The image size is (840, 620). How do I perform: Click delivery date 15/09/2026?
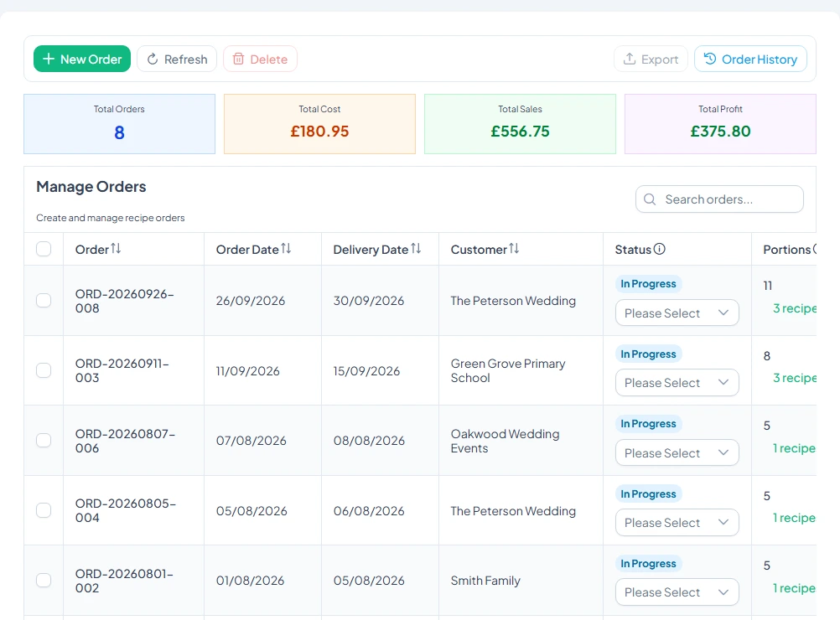[366, 371]
